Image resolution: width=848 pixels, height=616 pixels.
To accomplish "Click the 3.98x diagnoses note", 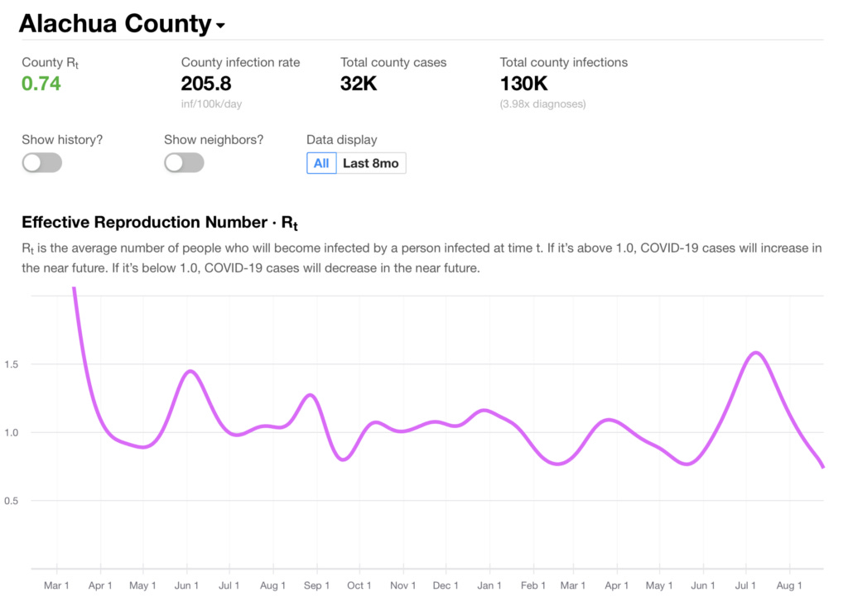I will click(x=542, y=104).
